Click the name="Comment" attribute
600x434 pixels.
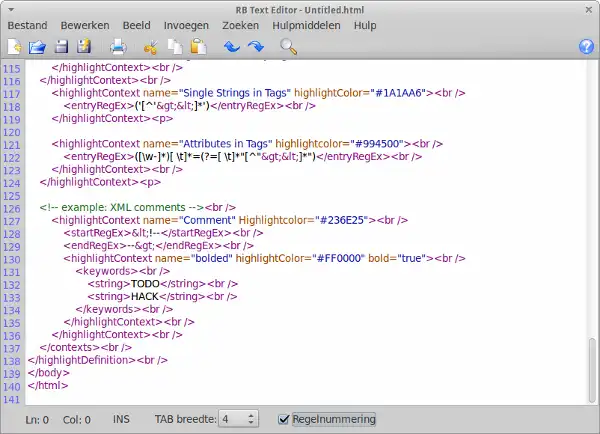click(189, 220)
